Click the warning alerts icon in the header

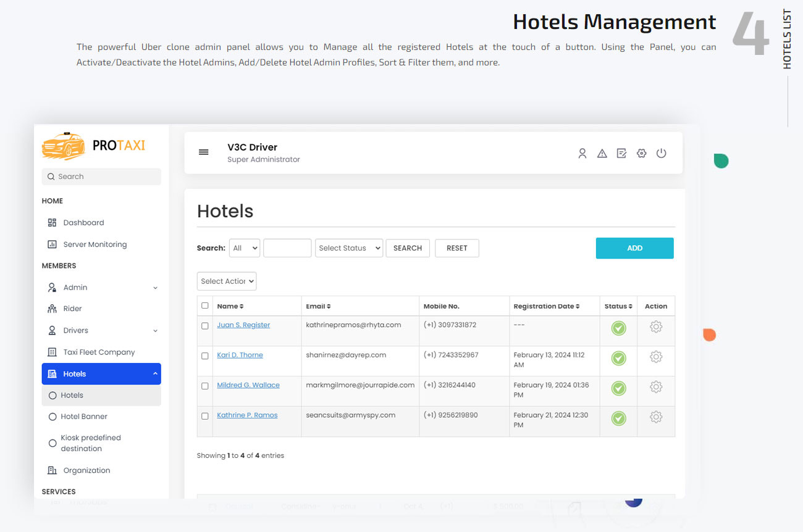[x=602, y=153]
